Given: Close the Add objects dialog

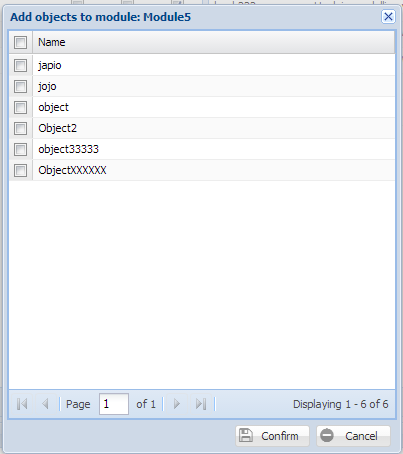Looking at the screenshot, I should pos(388,17).
